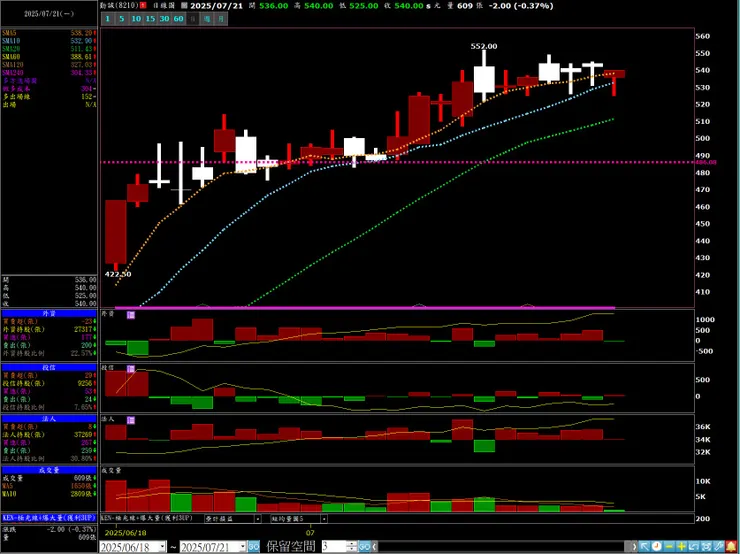Click the SMA60 legend row

pos(49,57)
